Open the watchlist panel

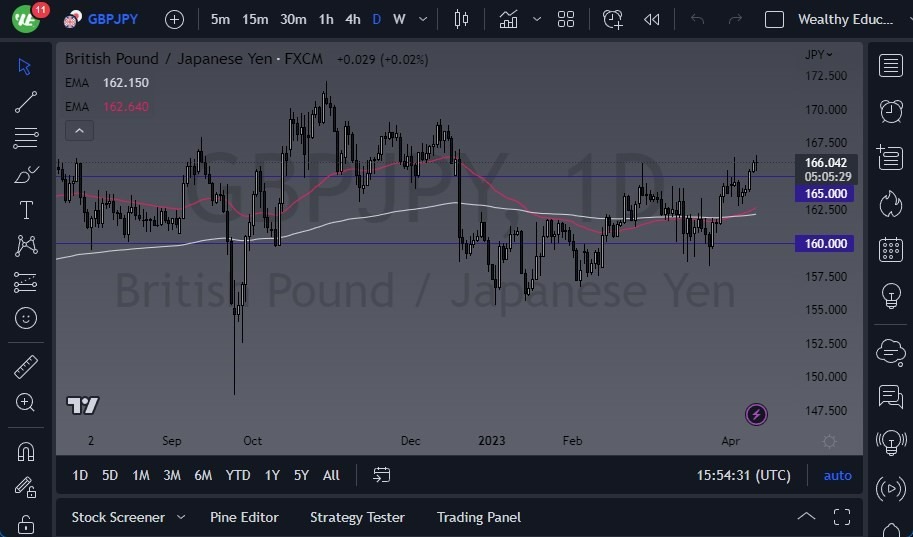point(890,65)
